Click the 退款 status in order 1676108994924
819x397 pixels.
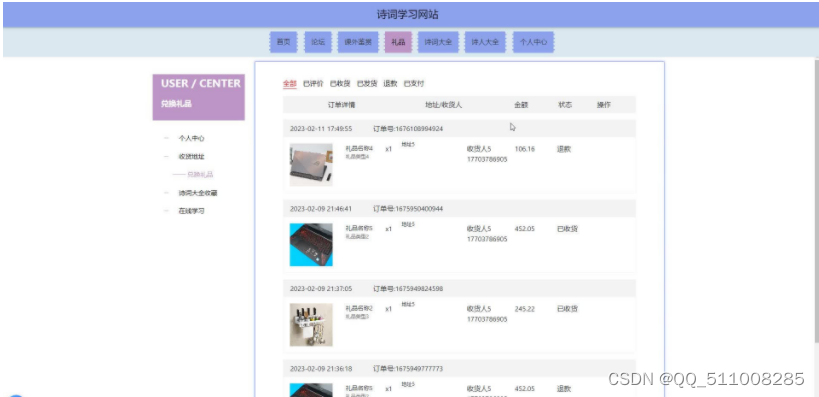(564, 149)
